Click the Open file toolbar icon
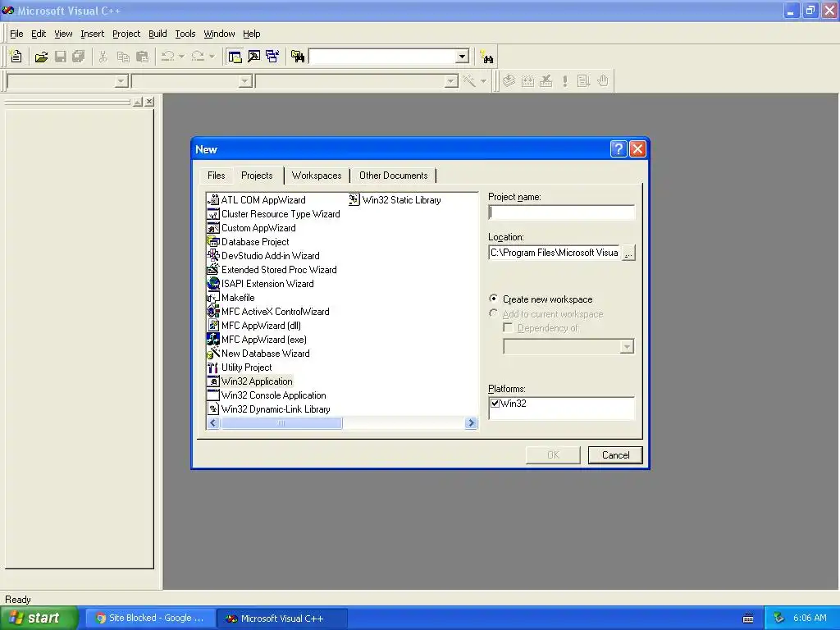The image size is (840, 630). (41, 57)
